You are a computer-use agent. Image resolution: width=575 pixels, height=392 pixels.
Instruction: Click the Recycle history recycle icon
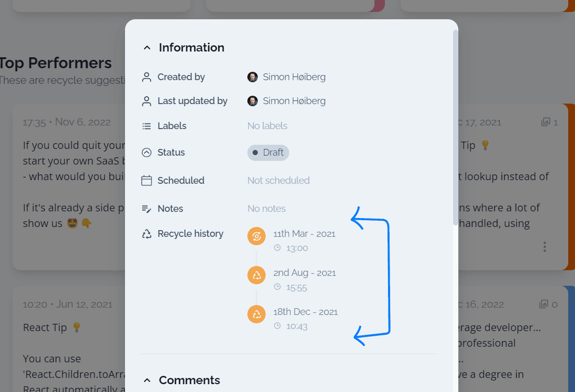coord(147,234)
